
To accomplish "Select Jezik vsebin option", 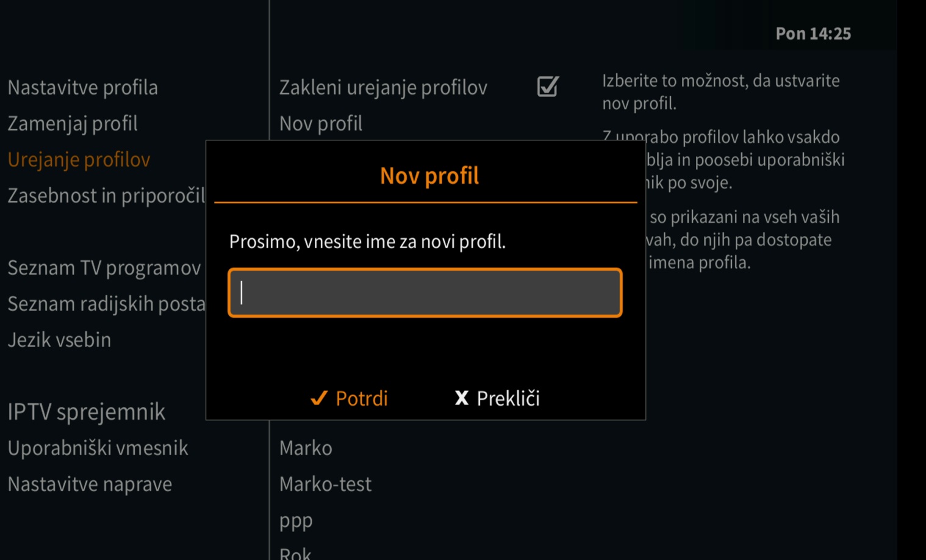I will click(x=60, y=340).
